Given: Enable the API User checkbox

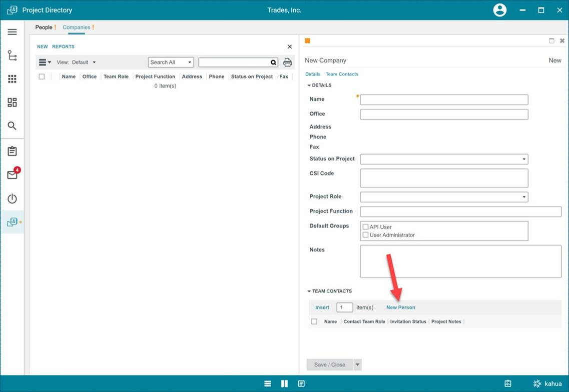Looking at the screenshot, I should click(x=365, y=227).
